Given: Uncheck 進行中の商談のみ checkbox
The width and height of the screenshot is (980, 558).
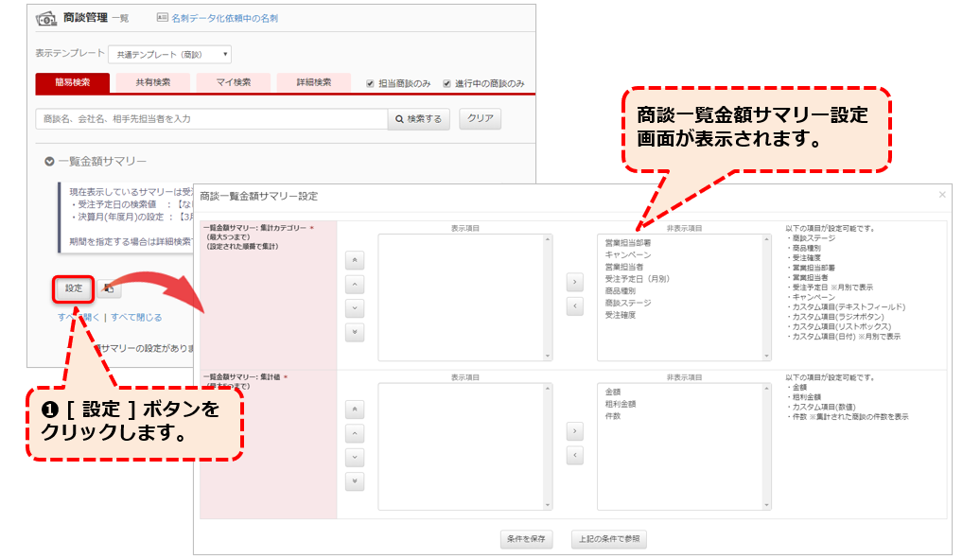Looking at the screenshot, I should (446, 83).
